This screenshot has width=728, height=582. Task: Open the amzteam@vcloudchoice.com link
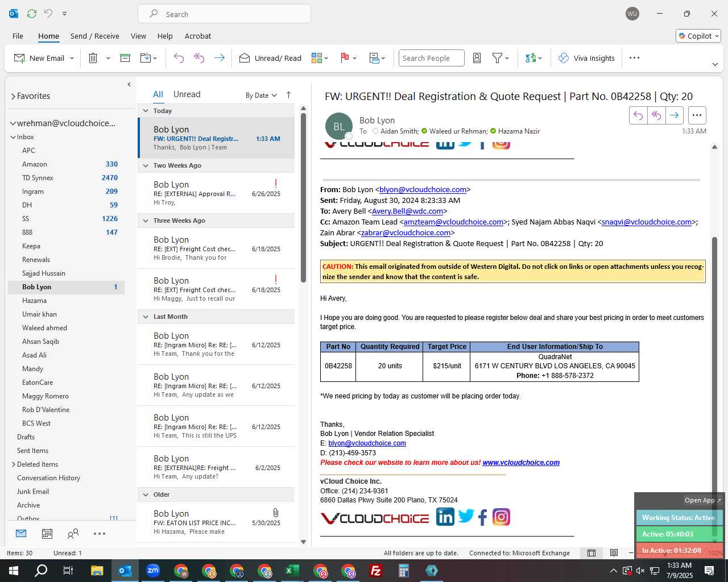pos(453,222)
